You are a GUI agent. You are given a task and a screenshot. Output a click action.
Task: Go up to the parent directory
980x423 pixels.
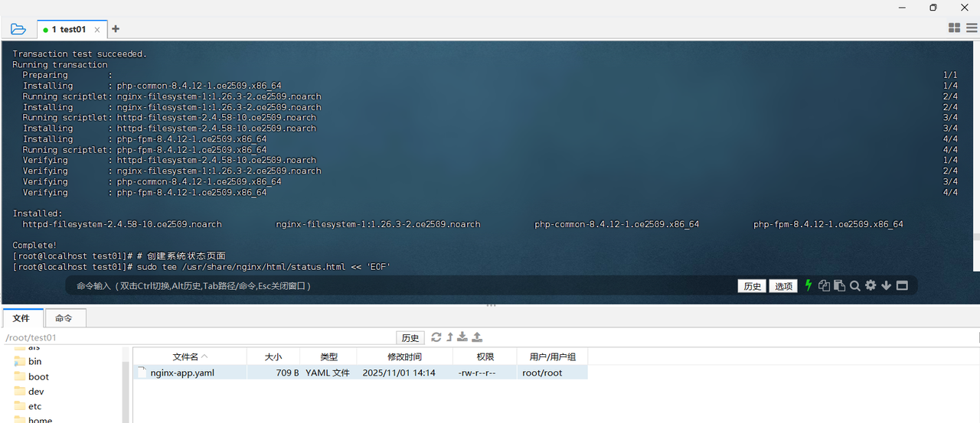pos(450,337)
